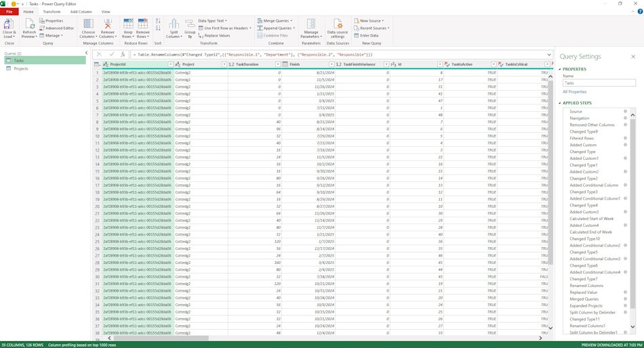This screenshot has width=644, height=348.
Task: Select the Tasks query in the Queries pane
Action: click(45, 60)
